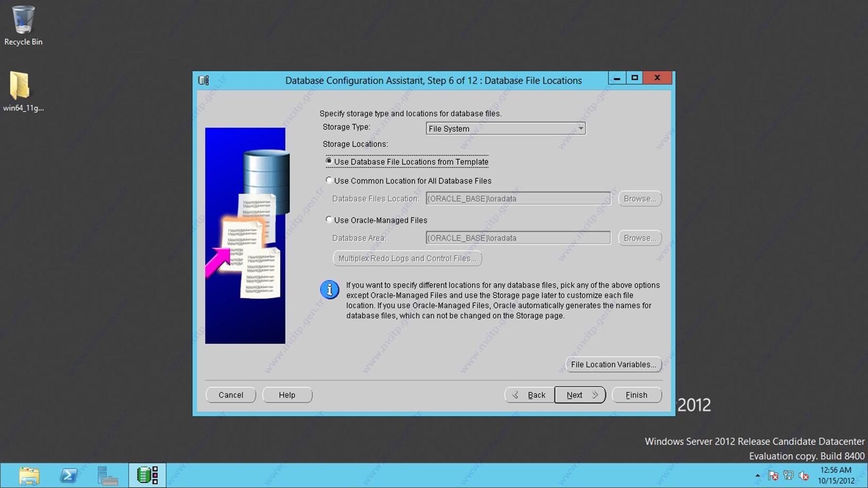This screenshot has width=868, height=488.
Task: Click Browse next to Database Files Location
Action: 640,198
